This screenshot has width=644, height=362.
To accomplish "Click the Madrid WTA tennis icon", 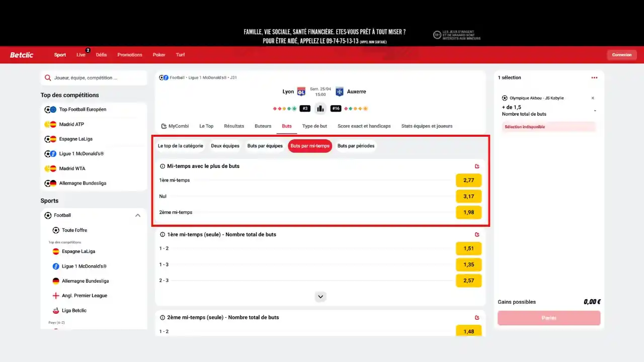I will tap(50, 168).
